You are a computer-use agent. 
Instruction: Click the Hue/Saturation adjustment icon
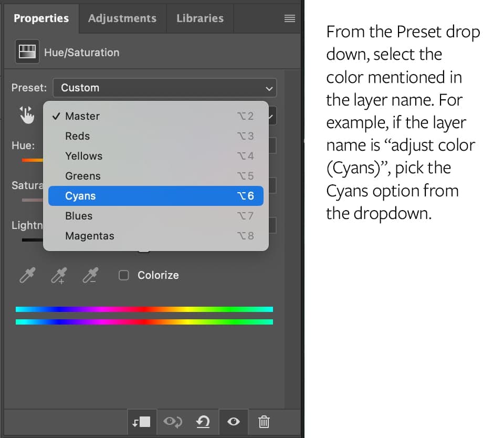coord(27,52)
